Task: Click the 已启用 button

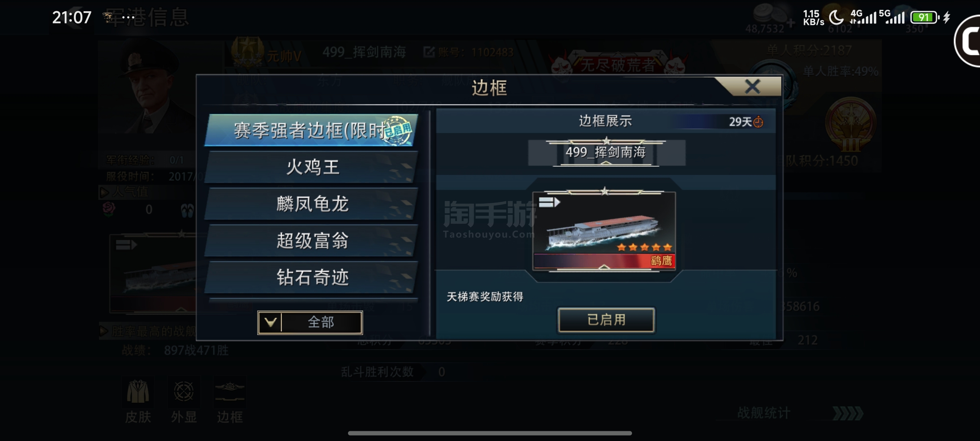Action: click(x=606, y=320)
